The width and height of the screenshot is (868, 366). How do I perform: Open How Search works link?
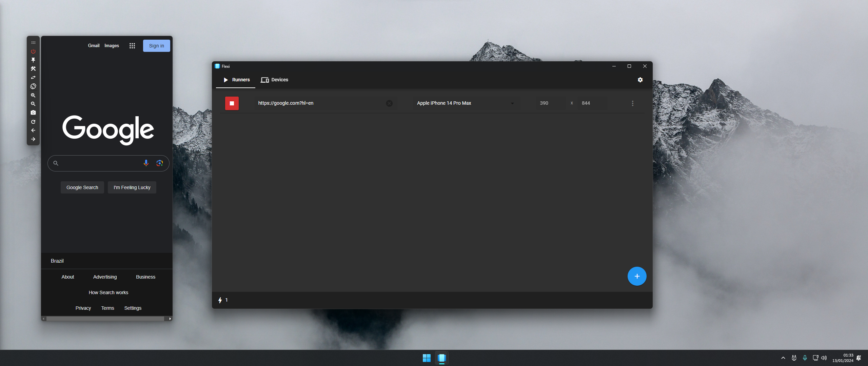point(108,292)
